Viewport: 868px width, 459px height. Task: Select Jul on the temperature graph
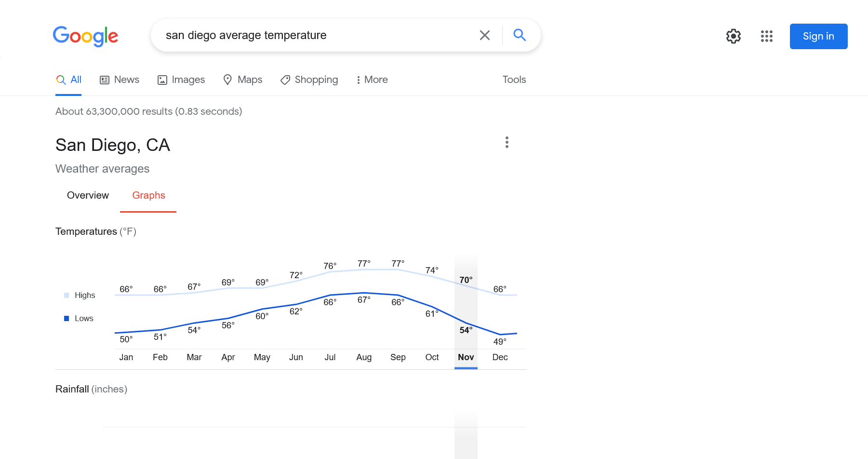coord(330,357)
